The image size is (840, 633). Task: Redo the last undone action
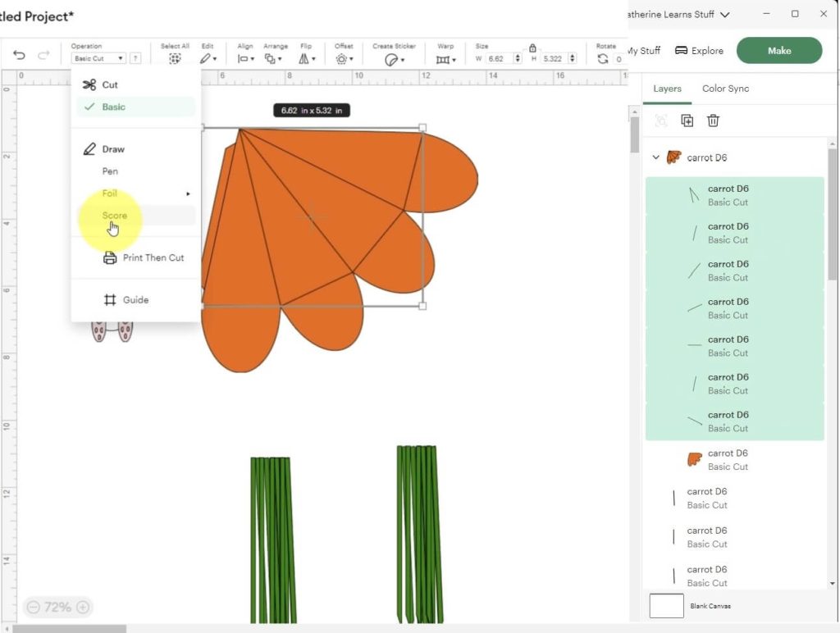43,55
